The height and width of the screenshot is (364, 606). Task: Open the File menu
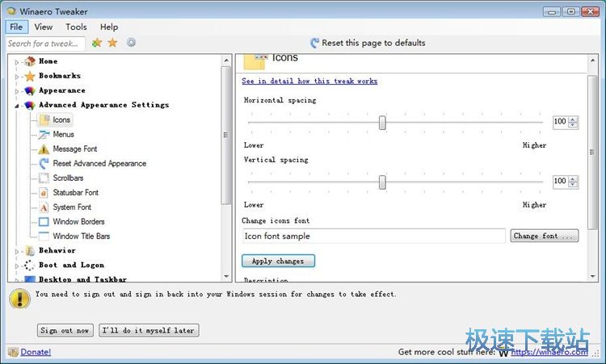[16, 27]
